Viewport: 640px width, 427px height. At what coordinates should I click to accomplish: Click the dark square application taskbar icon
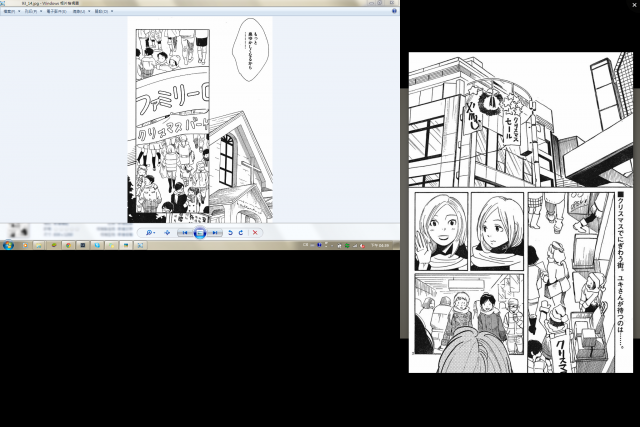tap(83, 245)
